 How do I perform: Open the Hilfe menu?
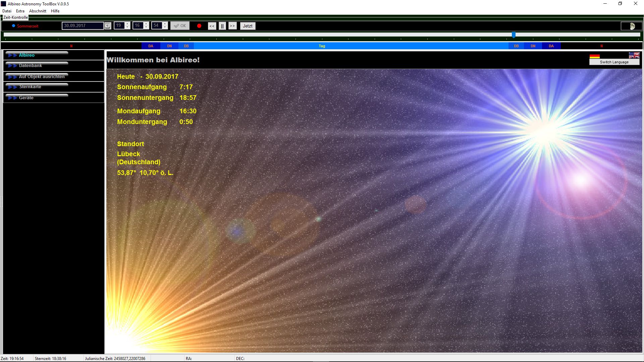(55, 11)
